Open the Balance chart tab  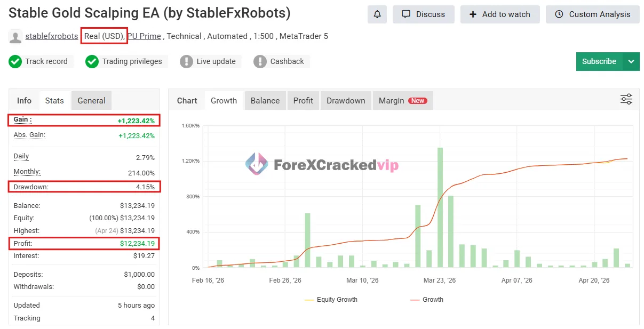pyautogui.click(x=265, y=100)
